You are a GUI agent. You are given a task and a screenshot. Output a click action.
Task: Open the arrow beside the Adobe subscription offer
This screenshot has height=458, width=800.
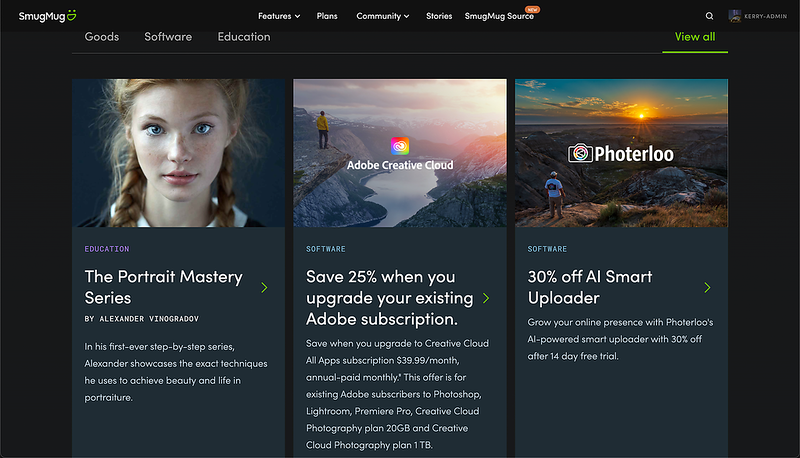pyautogui.click(x=486, y=298)
